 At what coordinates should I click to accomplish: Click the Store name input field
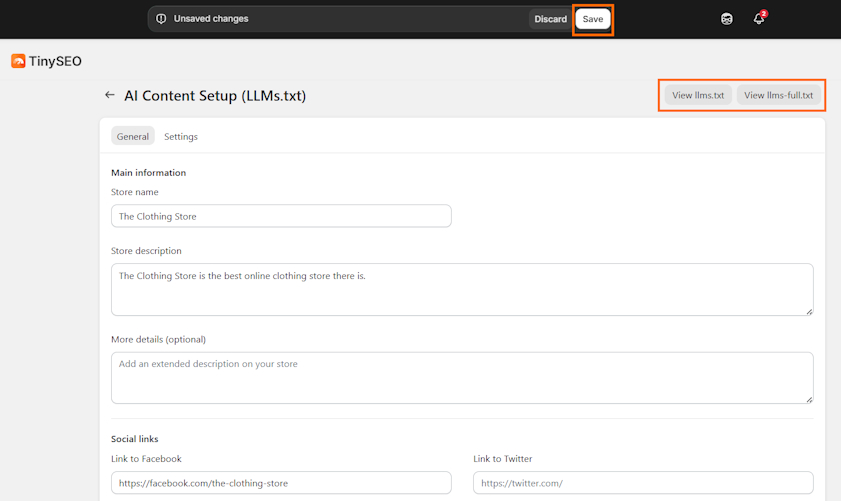[x=281, y=216]
